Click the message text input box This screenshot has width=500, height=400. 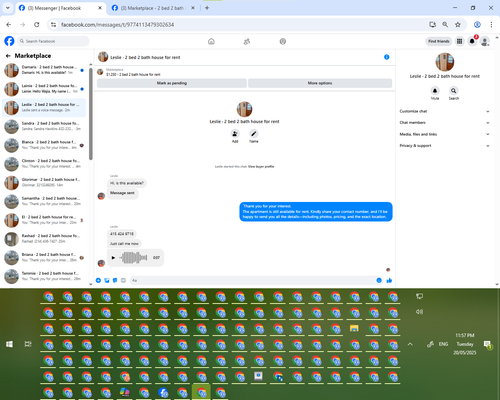(x=253, y=280)
